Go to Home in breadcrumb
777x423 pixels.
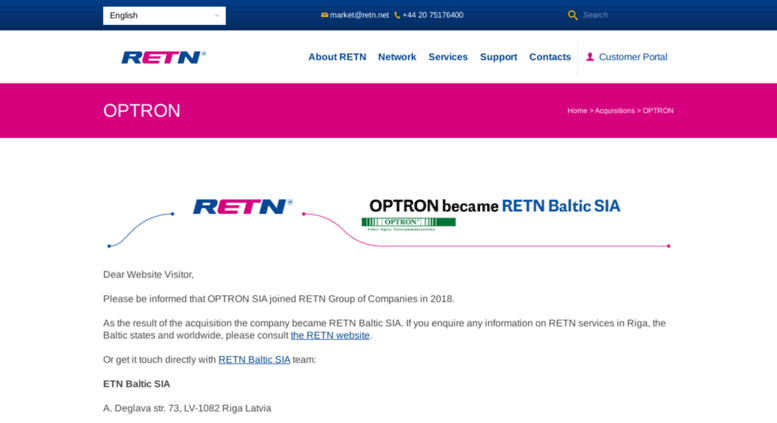(x=577, y=110)
